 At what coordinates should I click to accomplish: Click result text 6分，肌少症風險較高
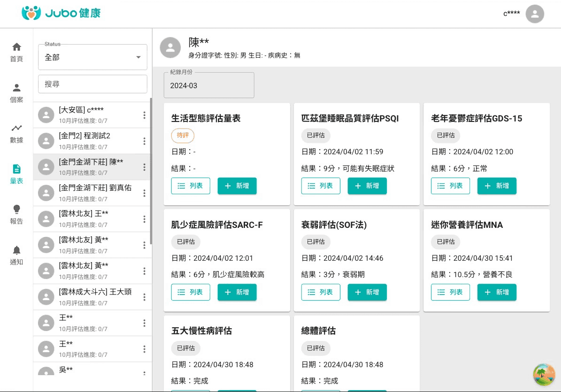229,274
